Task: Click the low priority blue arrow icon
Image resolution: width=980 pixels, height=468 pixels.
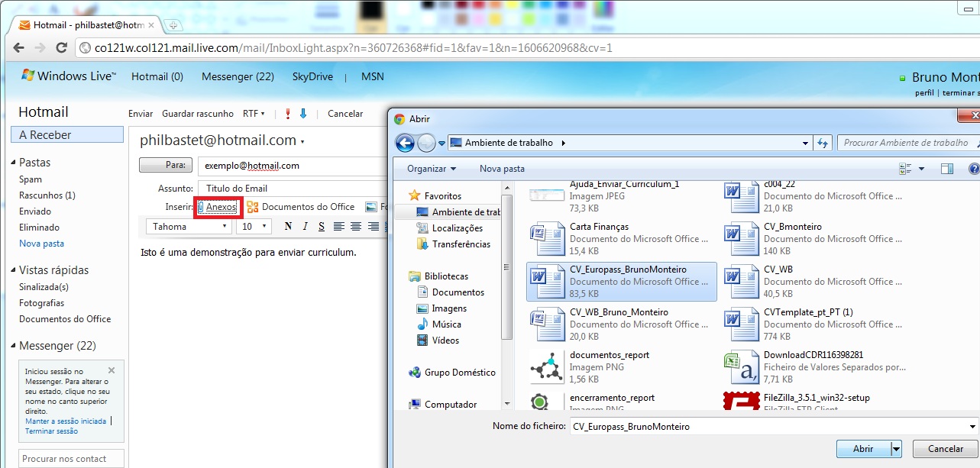Action: (303, 114)
